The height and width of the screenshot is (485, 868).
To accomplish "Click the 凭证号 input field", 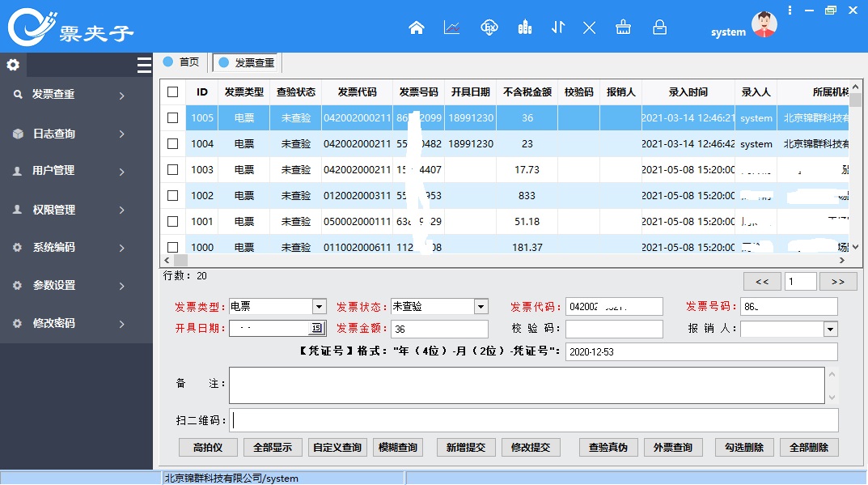I will coord(701,352).
